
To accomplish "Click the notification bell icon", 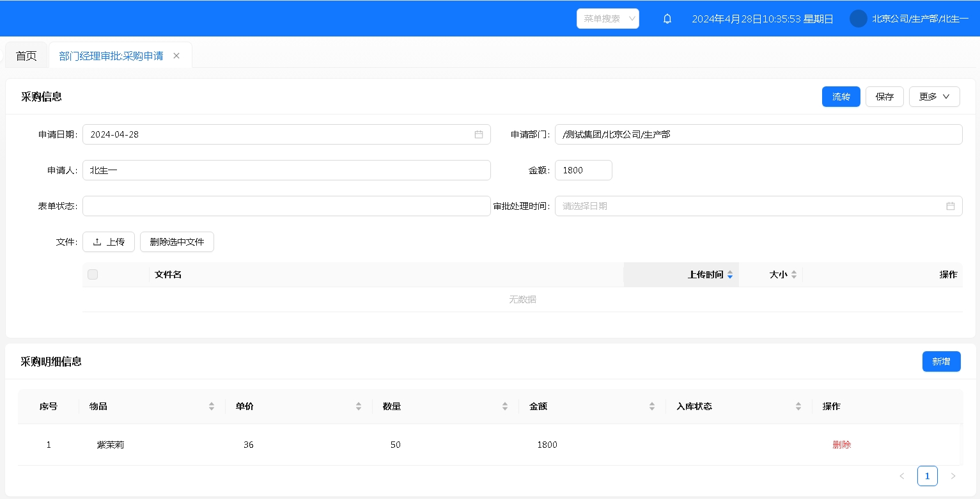I will coord(667,19).
